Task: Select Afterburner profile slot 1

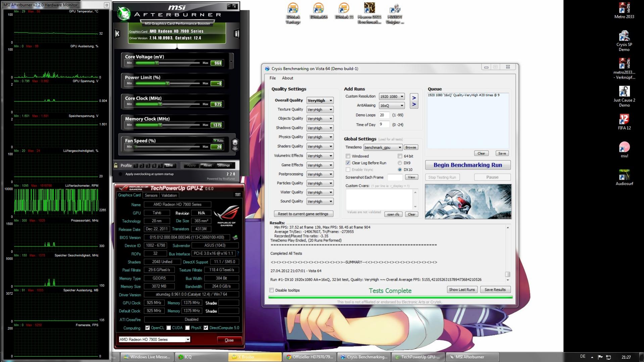Action: (x=136, y=165)
